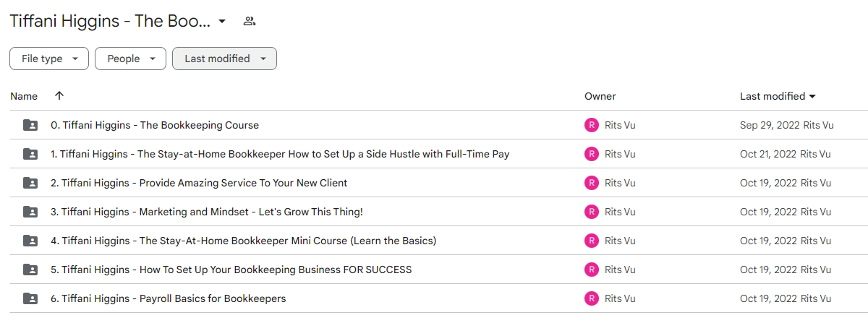Click Rits Vu avatar on Payroll Basics row
This screenshot has height=323, width=868.
[592, 298]
